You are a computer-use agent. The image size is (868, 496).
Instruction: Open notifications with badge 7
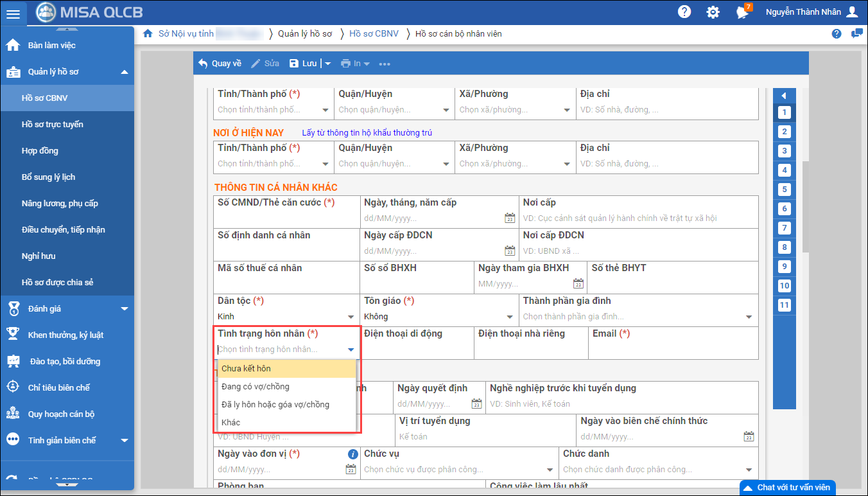743,12
